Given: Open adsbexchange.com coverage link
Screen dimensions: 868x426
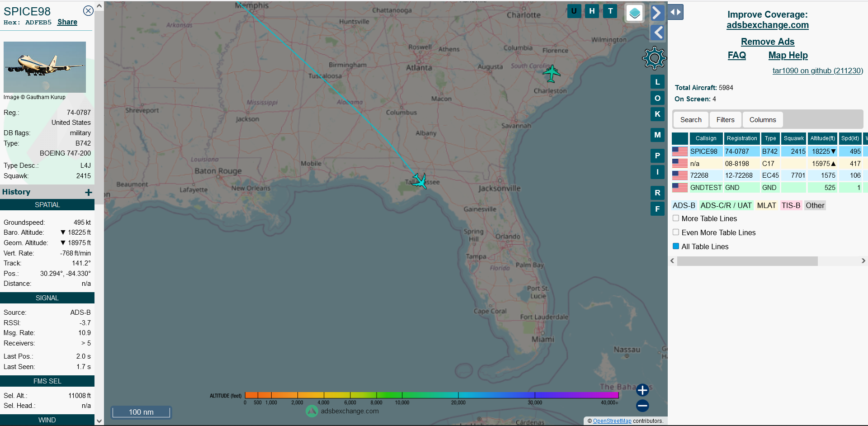Looking at the screenshot, I should pos(768,25).
